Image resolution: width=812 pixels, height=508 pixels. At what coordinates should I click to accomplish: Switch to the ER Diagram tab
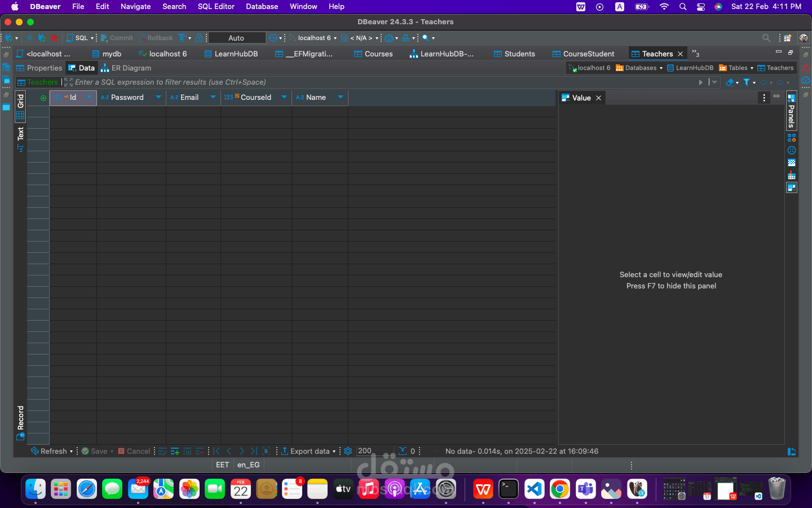(x=126, y=68)
